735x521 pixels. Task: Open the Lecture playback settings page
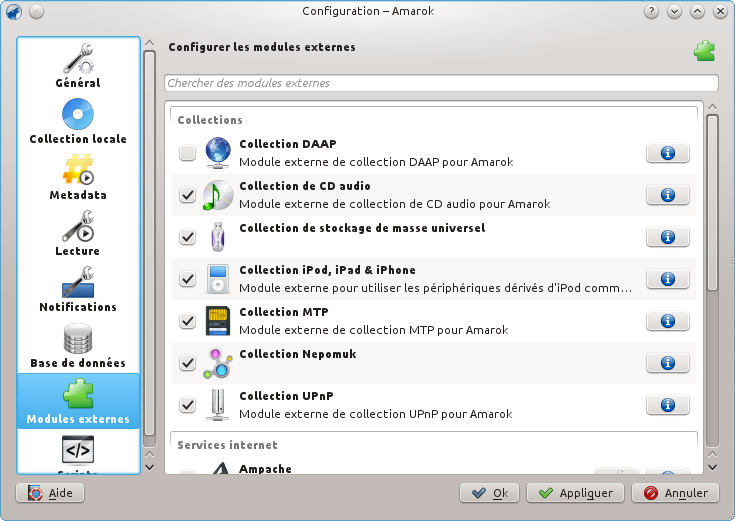[78, 234]
